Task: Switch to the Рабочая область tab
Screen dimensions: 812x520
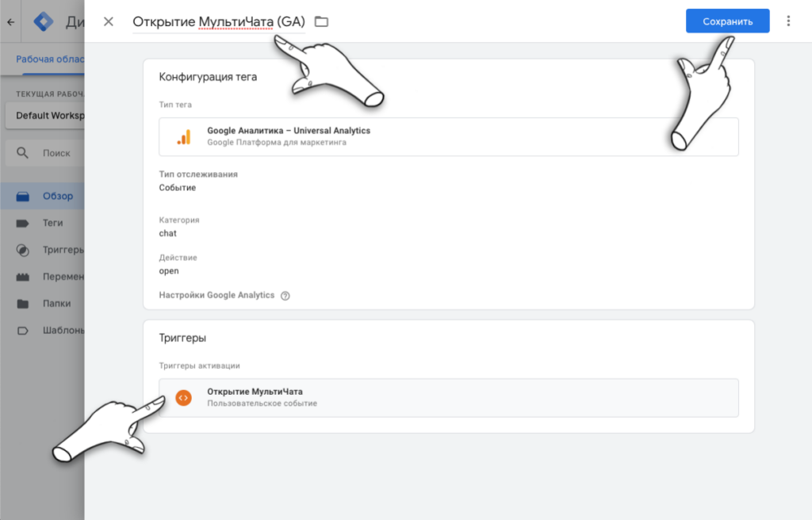Action: 49,59
